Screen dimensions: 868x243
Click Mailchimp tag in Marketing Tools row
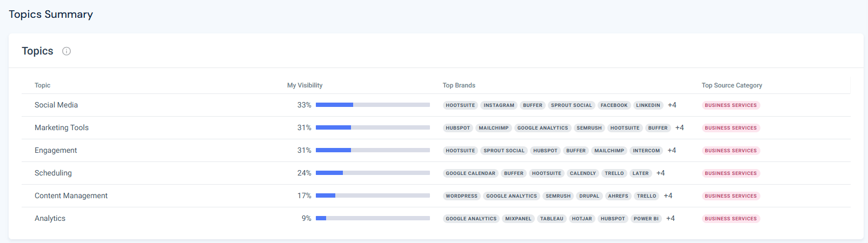pos(494,128)
